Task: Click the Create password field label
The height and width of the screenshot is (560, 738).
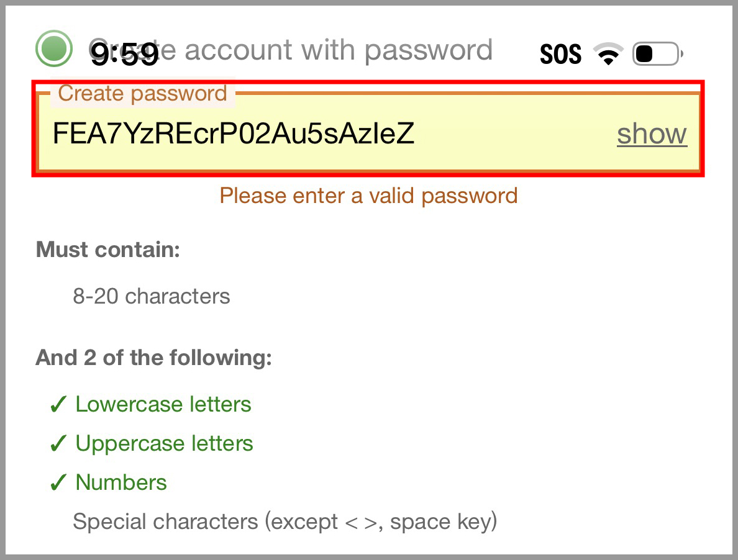Action: pos(142,94)
